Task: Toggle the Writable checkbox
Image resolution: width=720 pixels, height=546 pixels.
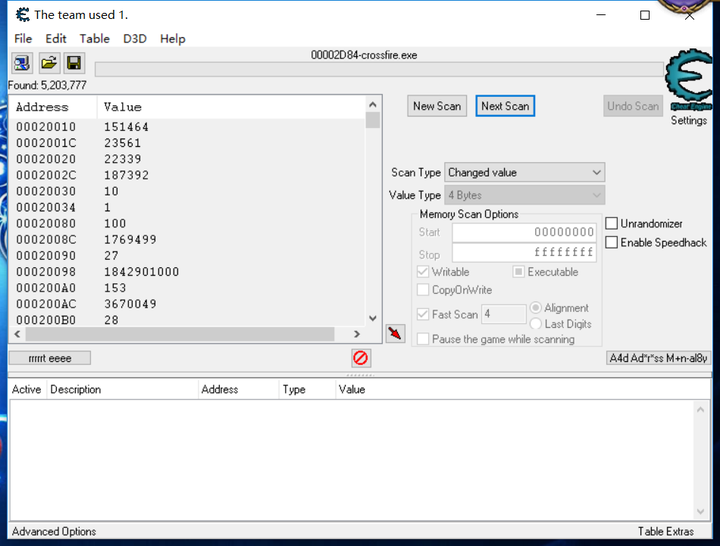Action: click(423, 272)
